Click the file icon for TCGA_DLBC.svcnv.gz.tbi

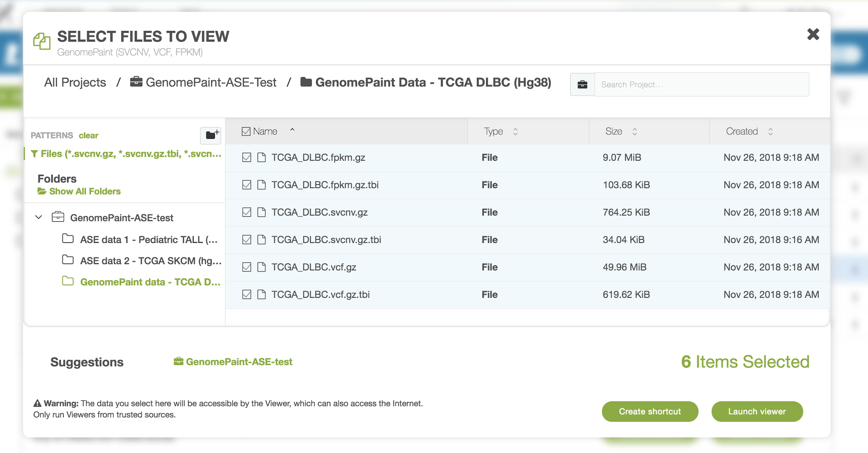(x=261, y=240)
